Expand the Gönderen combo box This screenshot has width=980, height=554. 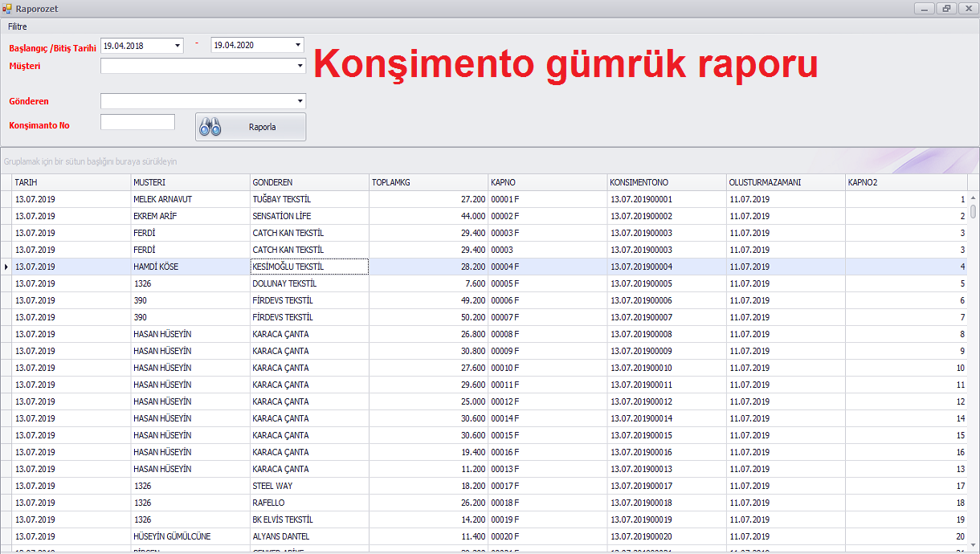point(300,101)
